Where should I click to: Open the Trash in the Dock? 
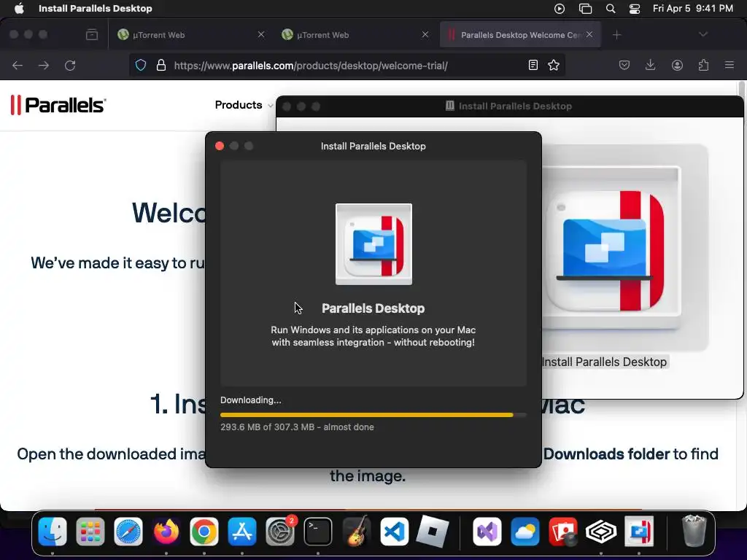point(694,531)
